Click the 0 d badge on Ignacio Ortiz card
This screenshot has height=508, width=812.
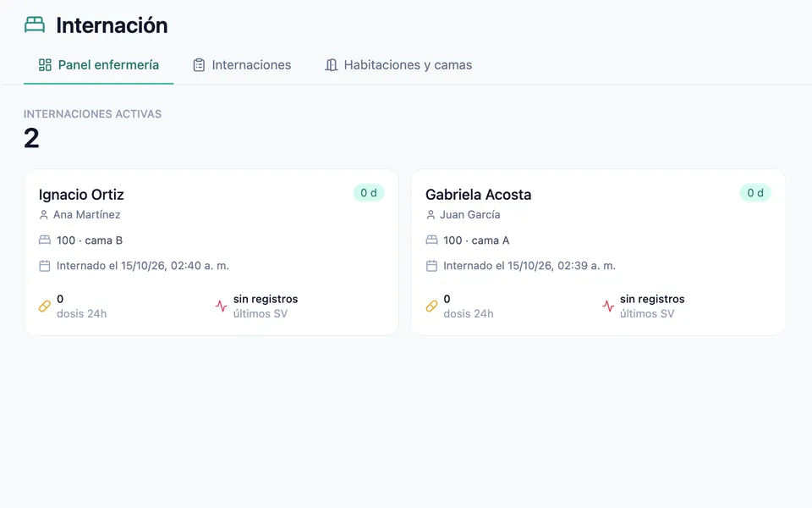pos(369,193)
